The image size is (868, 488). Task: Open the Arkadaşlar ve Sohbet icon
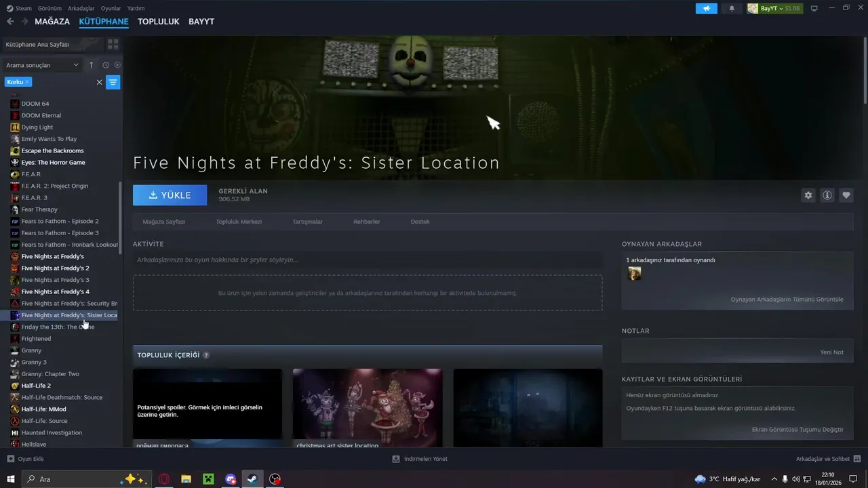[857, 459]
